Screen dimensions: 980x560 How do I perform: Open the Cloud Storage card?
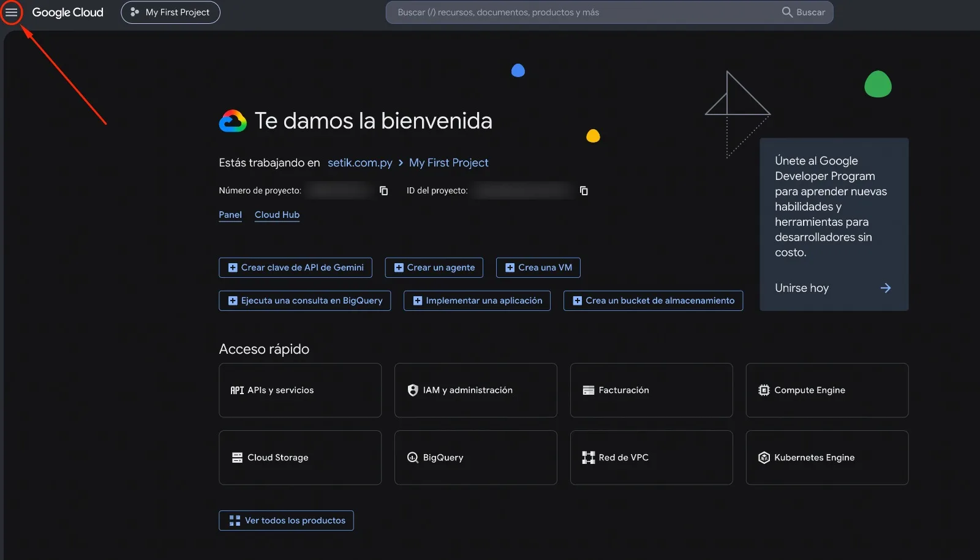300,458
